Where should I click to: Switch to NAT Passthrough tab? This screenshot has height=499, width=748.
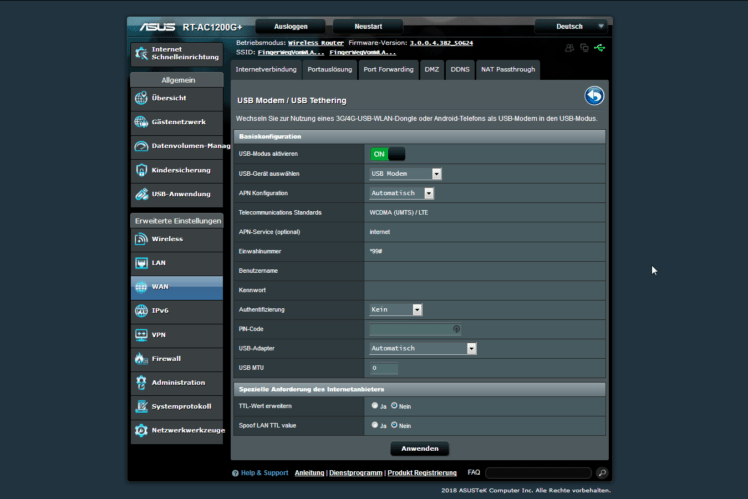click(x=508, y=70)
